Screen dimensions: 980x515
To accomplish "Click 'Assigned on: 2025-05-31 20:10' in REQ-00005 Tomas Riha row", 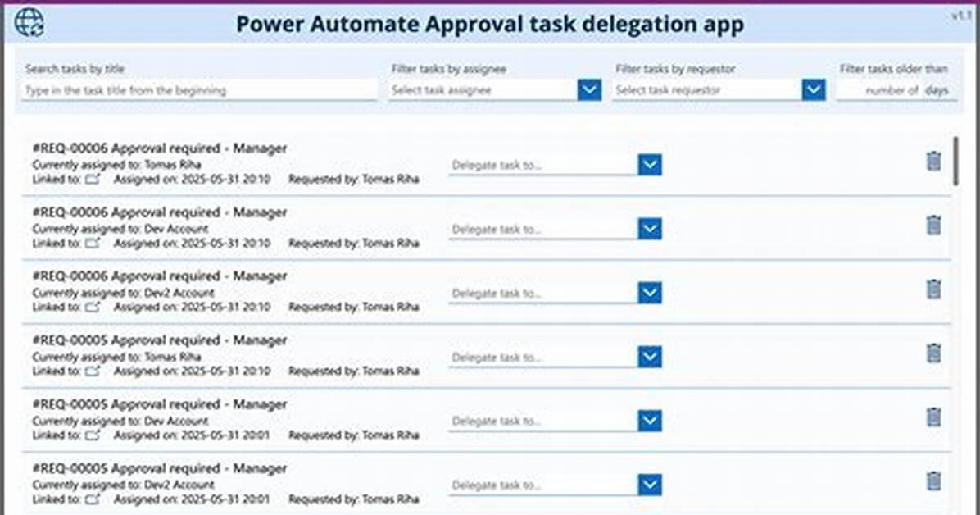I will point(192,371).
